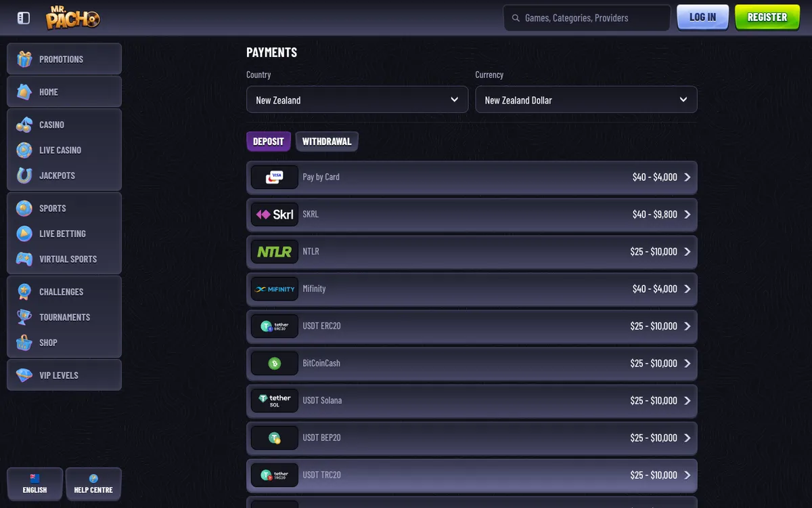Expand USDT Solana row chevron
The width and height of the screenshot is (812, 508).
687,400
